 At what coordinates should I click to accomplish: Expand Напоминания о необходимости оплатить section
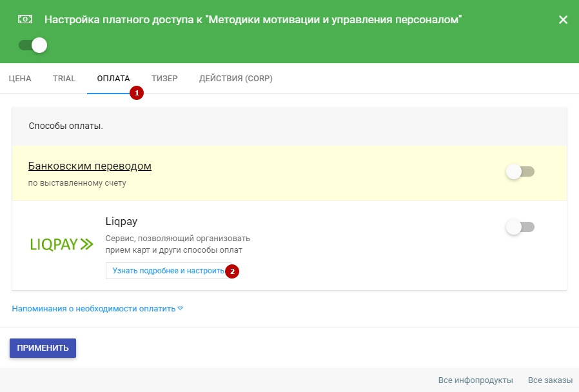click(x=97, y=309)
